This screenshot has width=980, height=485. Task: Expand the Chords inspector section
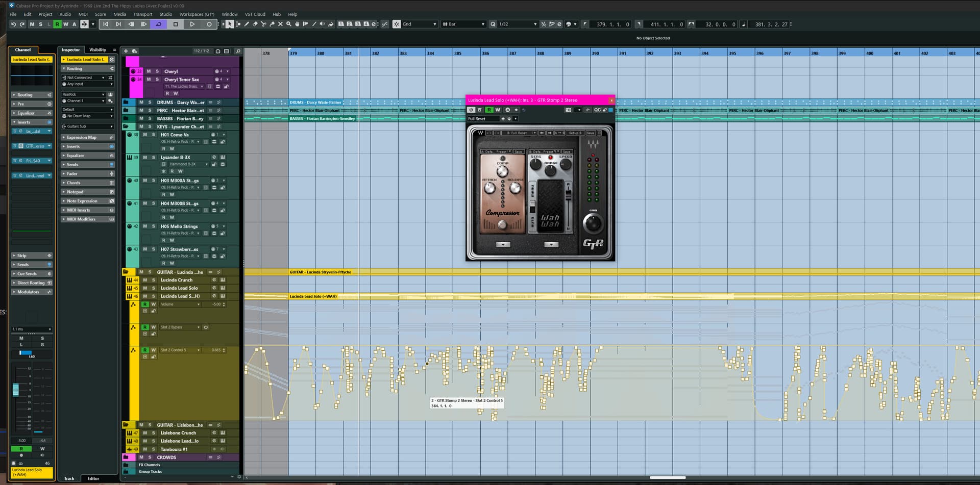tap(87, 183)
